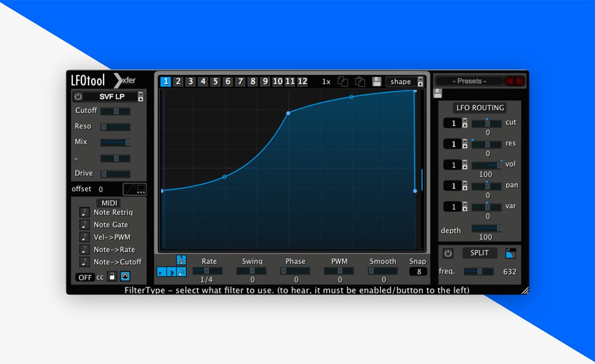595x364 pixels.
Task: Select LFO graph tab 2
Action: point(178,81)
